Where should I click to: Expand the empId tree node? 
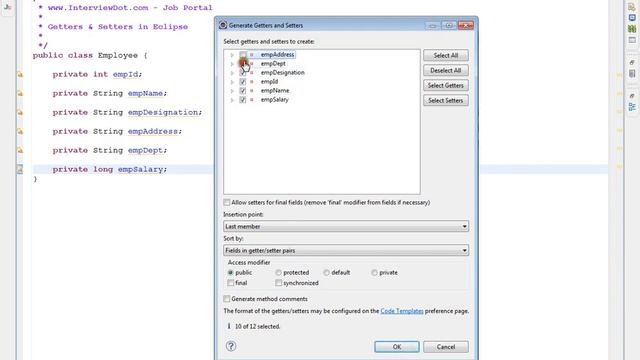pyautogui.click(x=232, y=82)
